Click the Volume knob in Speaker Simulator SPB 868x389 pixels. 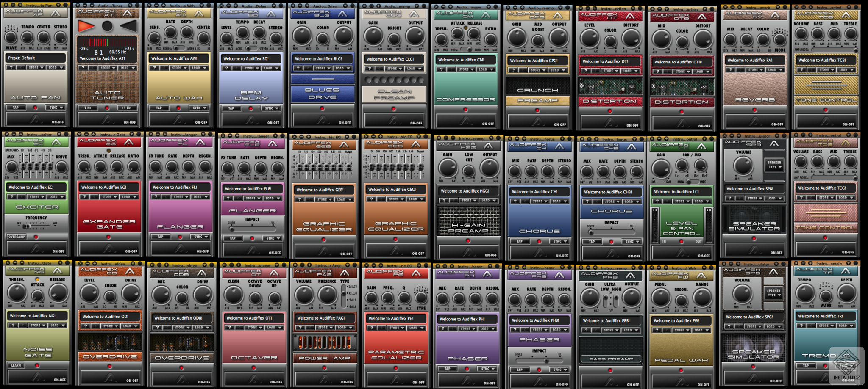coord(743,165)
